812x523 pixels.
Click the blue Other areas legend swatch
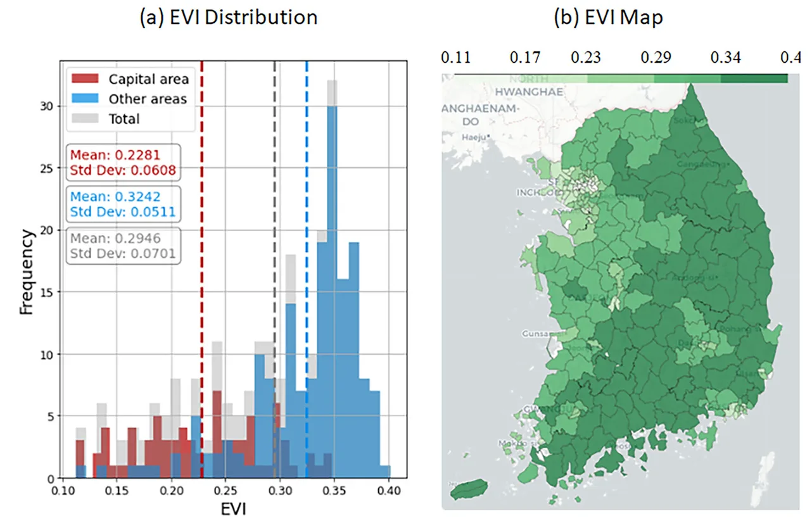click(86, 99)
